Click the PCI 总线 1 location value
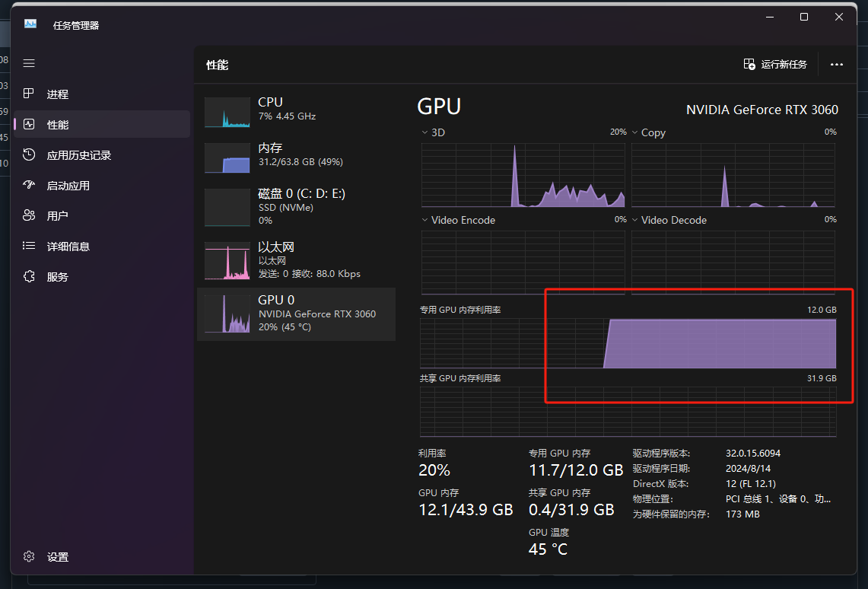Screen dimensions: 868x589 click(778, 499)
